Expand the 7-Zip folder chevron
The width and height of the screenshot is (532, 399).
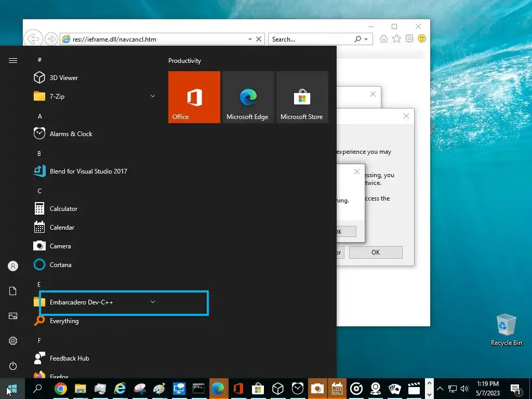click(153, 96)
